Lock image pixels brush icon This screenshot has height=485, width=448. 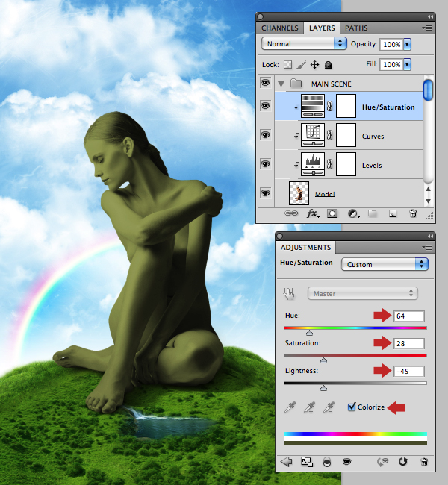tap(301, 65)
